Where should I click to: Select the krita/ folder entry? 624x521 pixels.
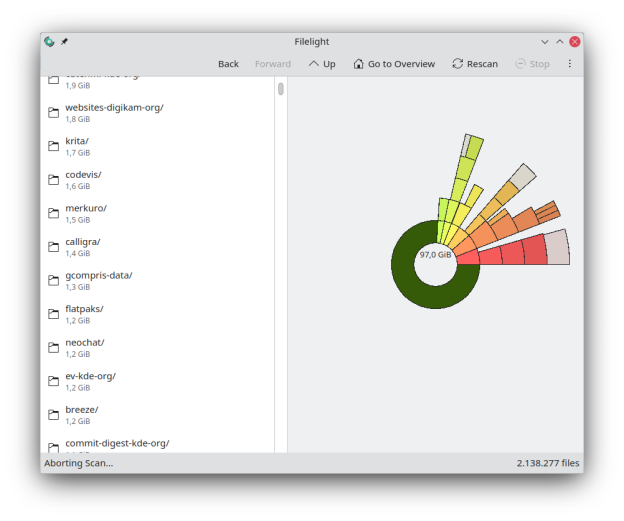coord(78,141)
